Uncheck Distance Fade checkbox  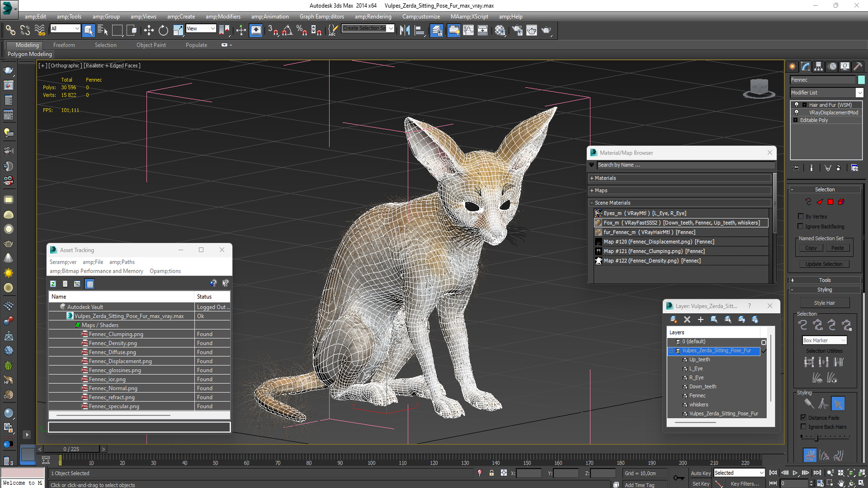803,418
